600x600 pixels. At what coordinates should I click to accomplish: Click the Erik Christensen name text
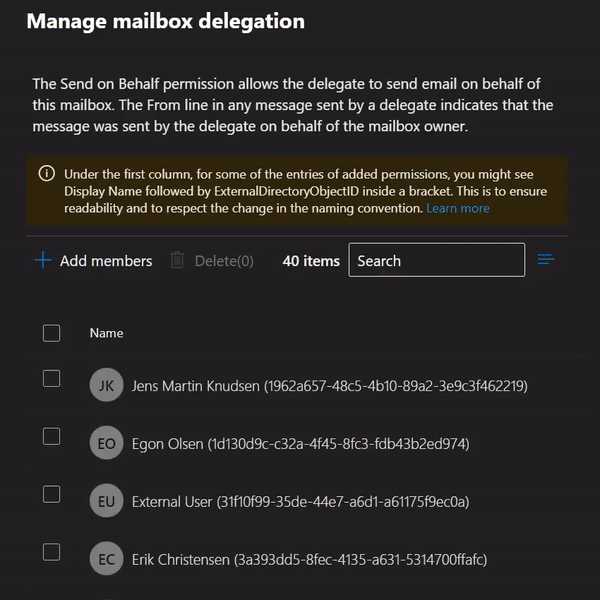[x=309, y=559]
